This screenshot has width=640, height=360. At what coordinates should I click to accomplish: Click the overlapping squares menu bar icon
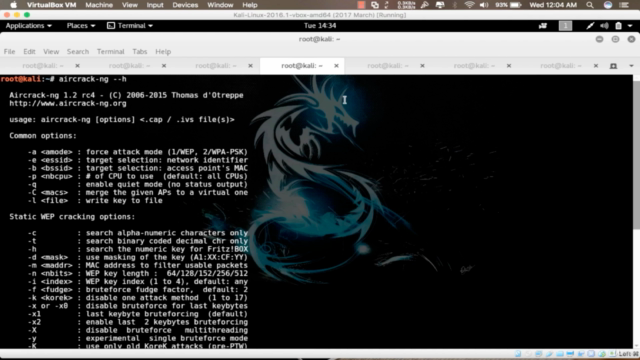tap(375, 5)
